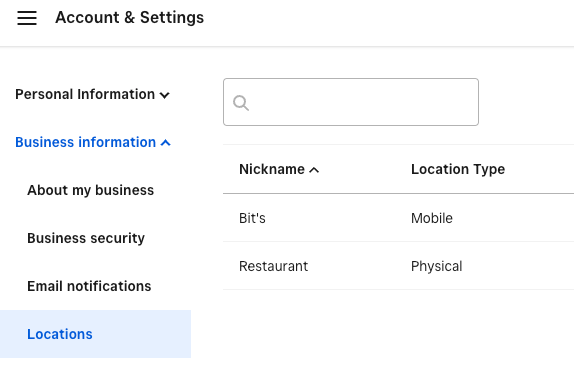Select the Bit's location row
This screenshot has width=574, height=366.
[x=398, y=218]
